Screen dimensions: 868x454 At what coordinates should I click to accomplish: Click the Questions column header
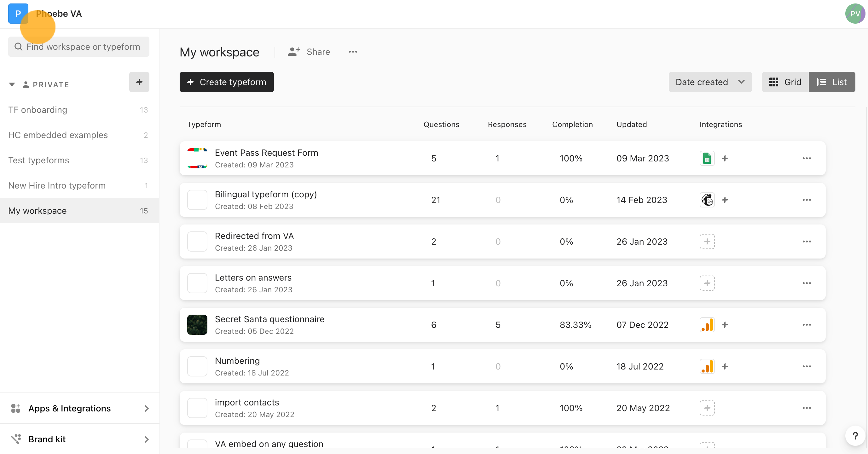441,124
